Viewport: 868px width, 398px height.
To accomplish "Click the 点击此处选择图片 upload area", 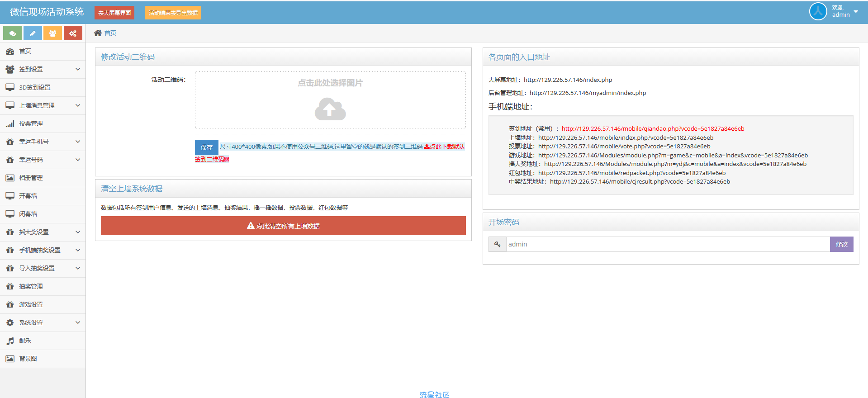I will click(x=330, y=100).
